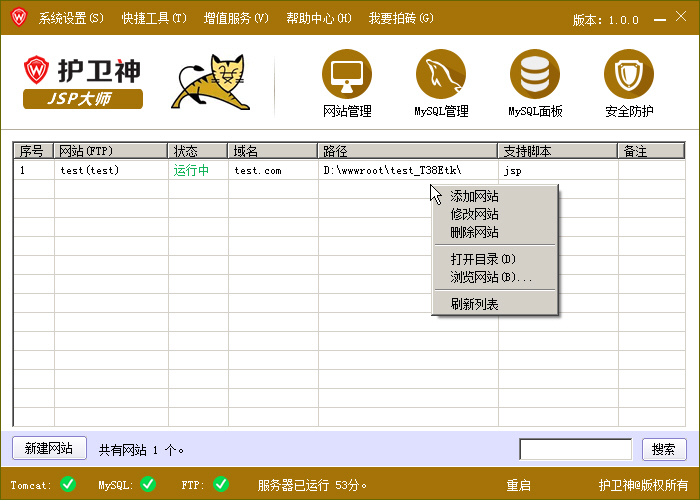Click the Tomcat status green checkmark
Screen dimensions: 700x500
point(68,484)
